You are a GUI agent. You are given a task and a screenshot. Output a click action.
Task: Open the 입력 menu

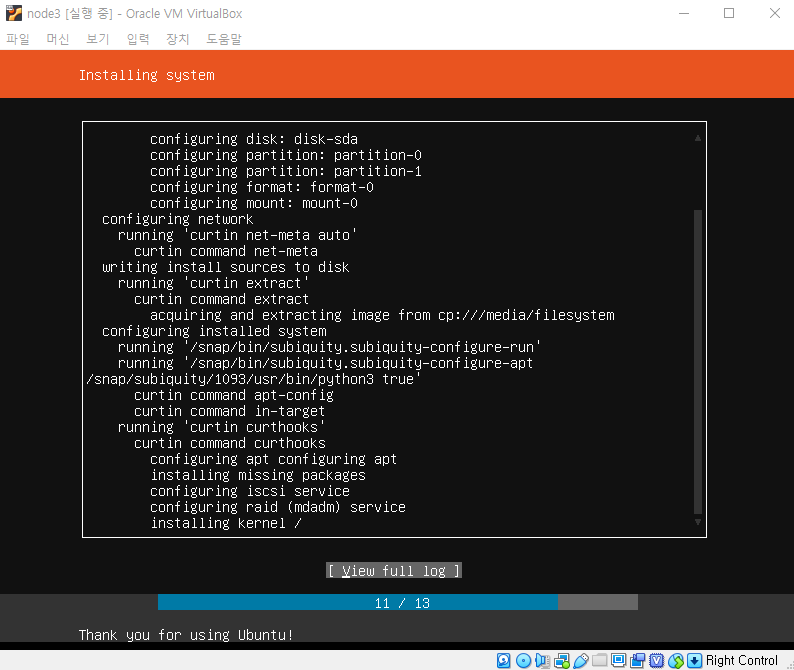coord(138,39)
